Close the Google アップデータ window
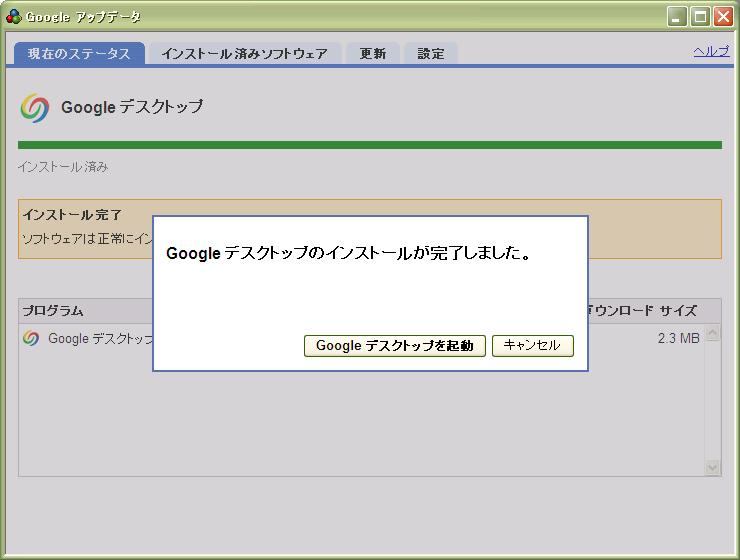740x560 pixels. [x=723, y=17]
